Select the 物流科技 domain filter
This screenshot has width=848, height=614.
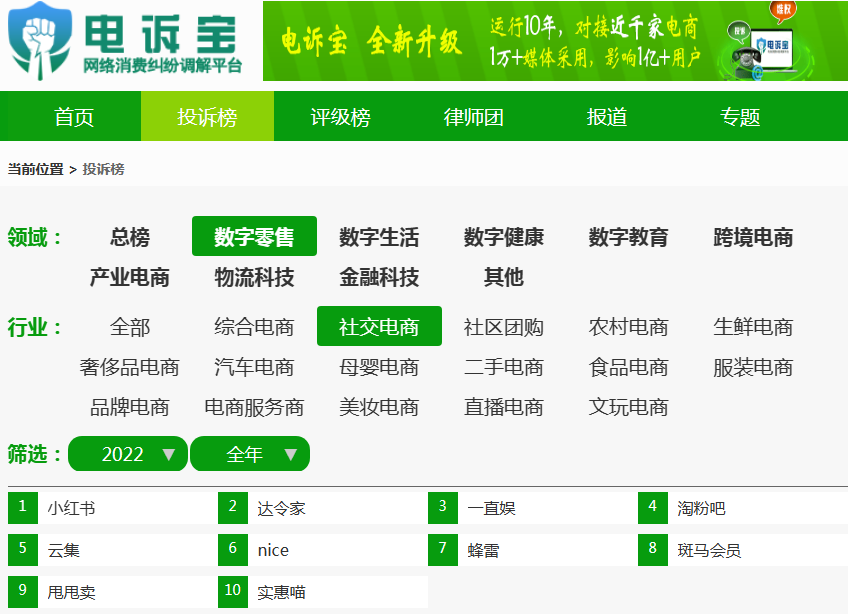click(x=254, y=277)
